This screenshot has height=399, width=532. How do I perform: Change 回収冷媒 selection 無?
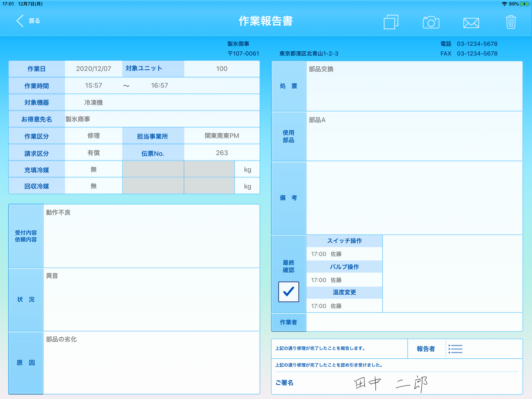coord(93,186)
